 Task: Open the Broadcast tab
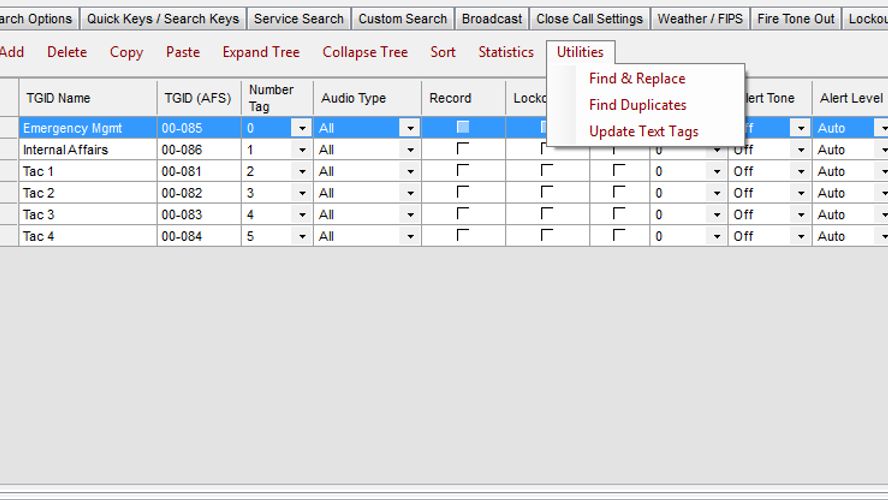tap(492, 19)
